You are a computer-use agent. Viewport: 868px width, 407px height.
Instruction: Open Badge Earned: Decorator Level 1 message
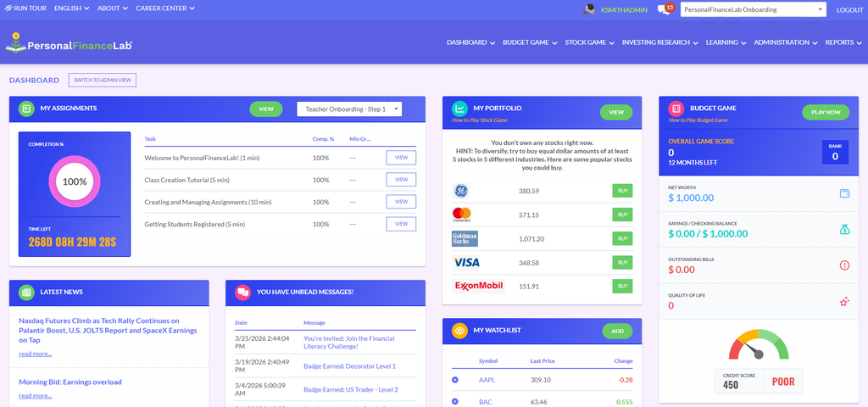tap(350, 366)
